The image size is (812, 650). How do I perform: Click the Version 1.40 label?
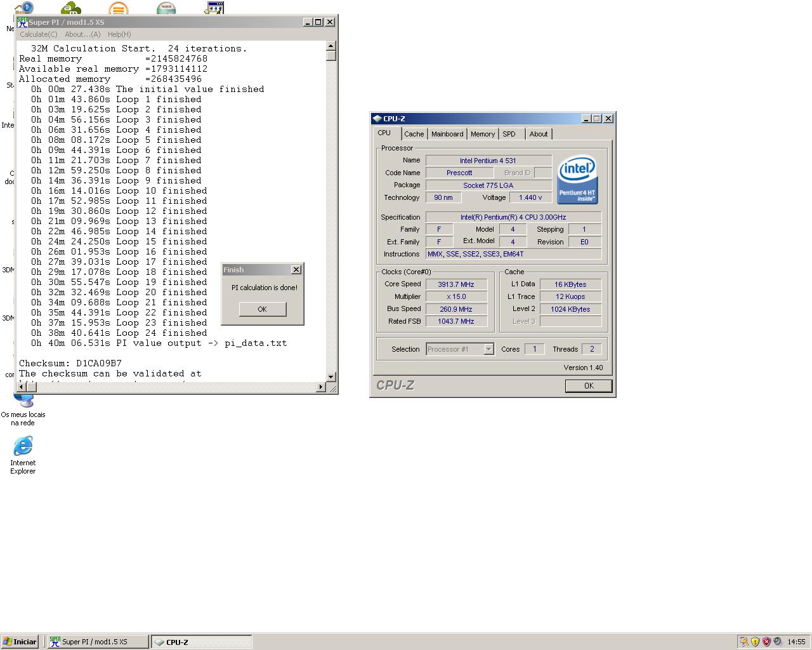click(x=583, y=368)
